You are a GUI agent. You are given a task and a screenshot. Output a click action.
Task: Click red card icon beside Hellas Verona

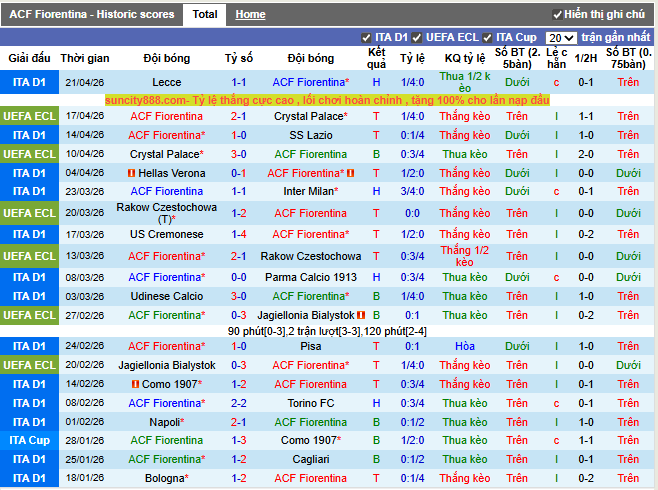point(131,173)
